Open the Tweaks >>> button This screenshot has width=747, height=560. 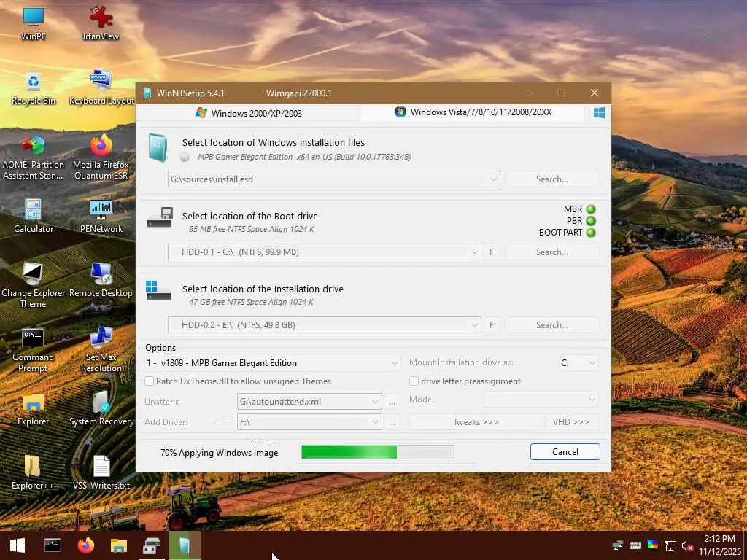click(476, 422)
